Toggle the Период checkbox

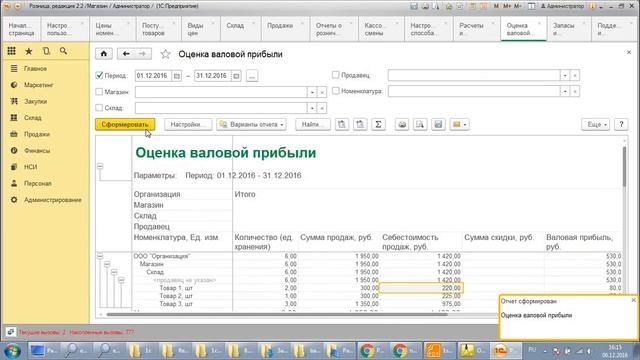(99, 76)
